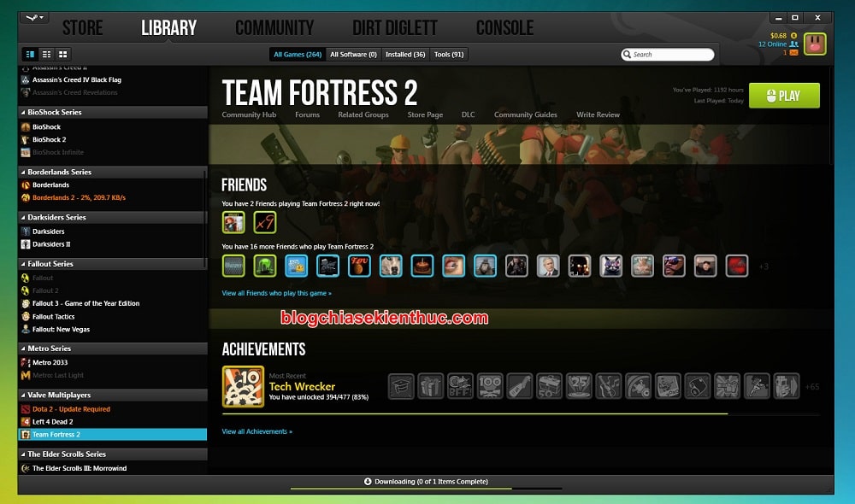
Task: Click View all Achievements link
Action: [x=256, y=431]
